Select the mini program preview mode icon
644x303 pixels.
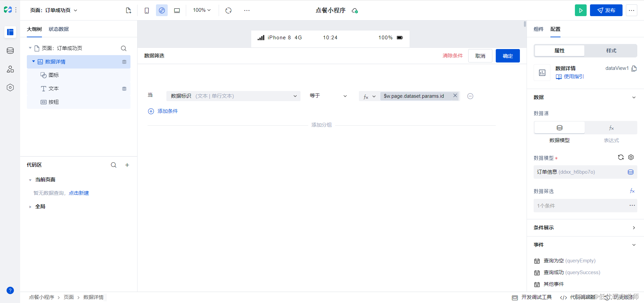[x=162, y=10]
